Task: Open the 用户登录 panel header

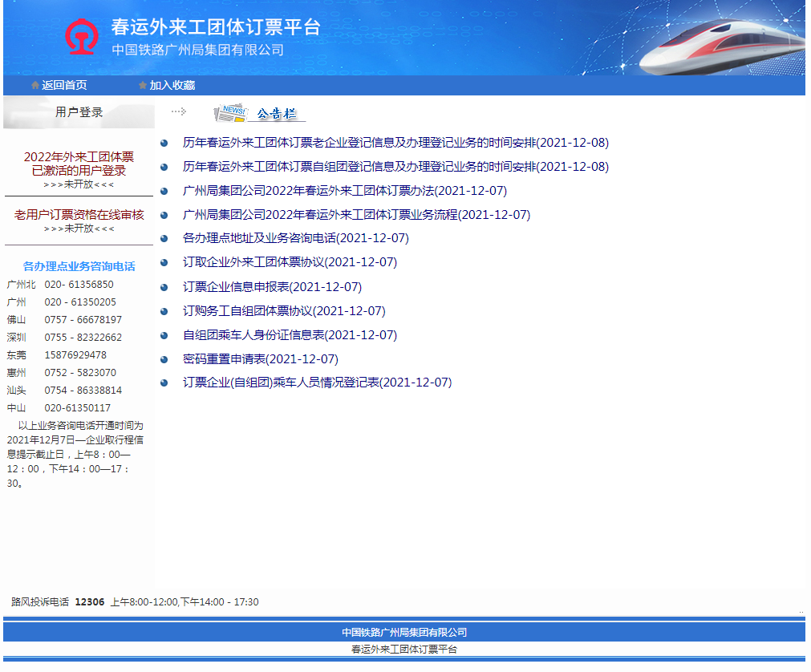Action: click(79, 112)
